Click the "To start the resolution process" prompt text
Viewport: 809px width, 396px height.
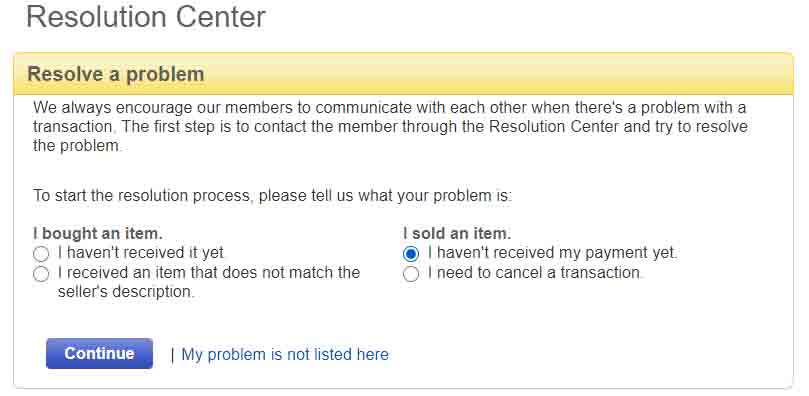272,196
